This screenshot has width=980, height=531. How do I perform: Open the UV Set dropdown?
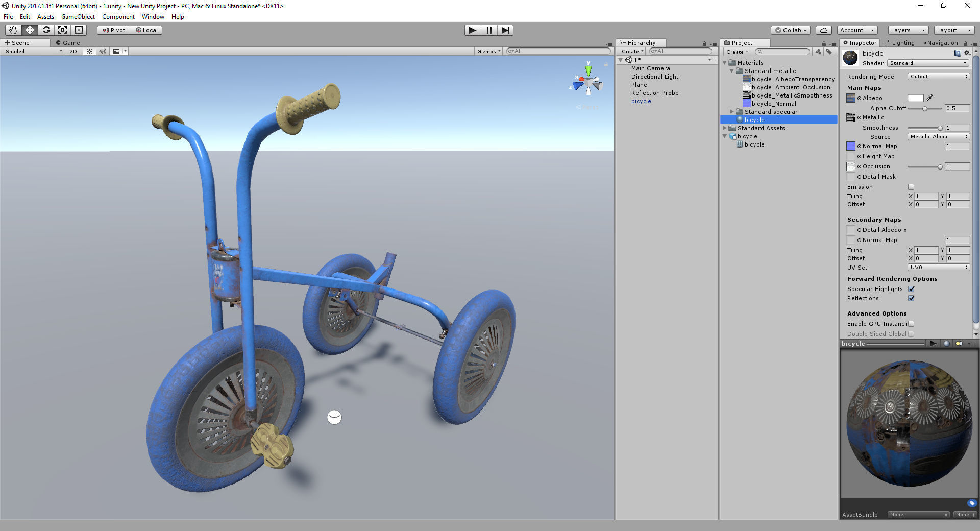939,268
